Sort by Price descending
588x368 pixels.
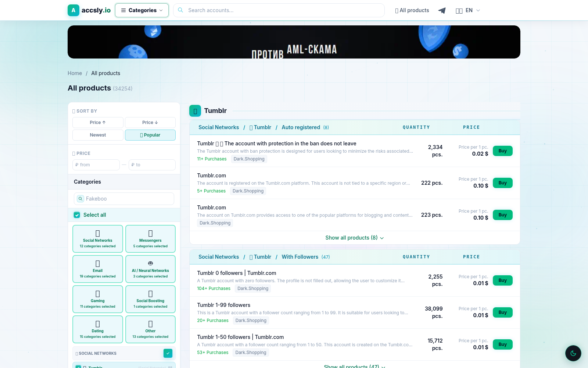click(150, 123)
